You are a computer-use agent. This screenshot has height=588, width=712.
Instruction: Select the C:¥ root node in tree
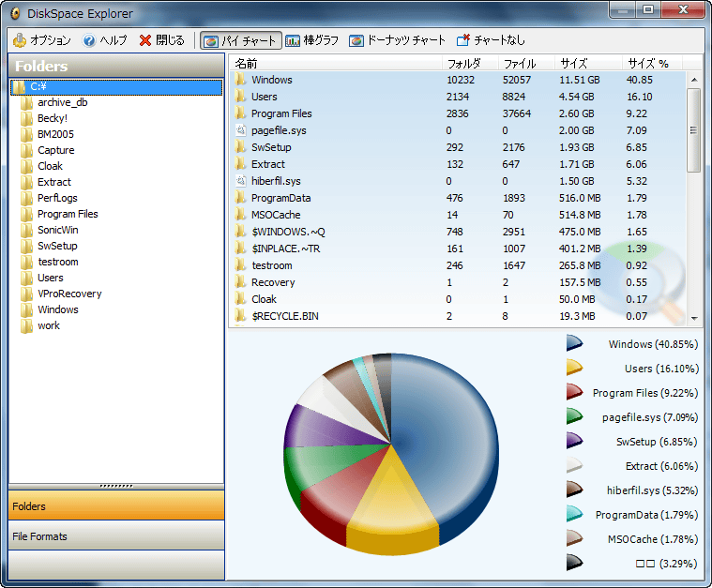pyautogui.click(x=38, y=87)
